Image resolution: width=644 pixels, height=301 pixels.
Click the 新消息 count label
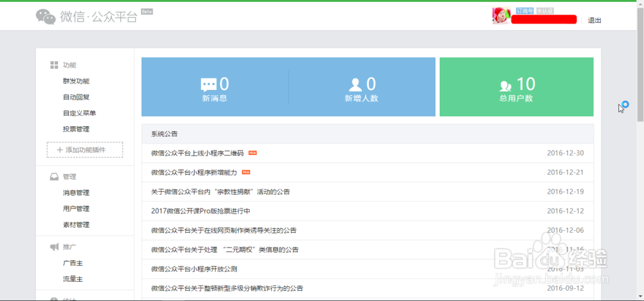coord(215,98)
